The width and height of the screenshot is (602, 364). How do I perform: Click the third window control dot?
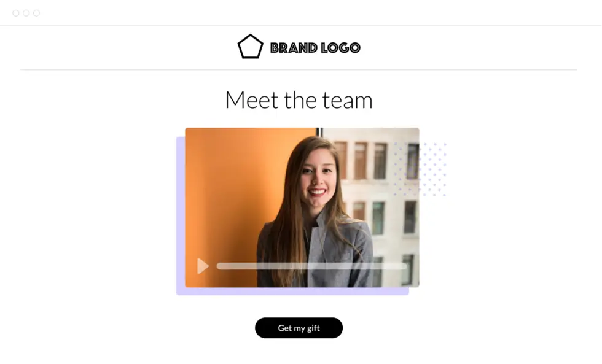pos(36,13)
